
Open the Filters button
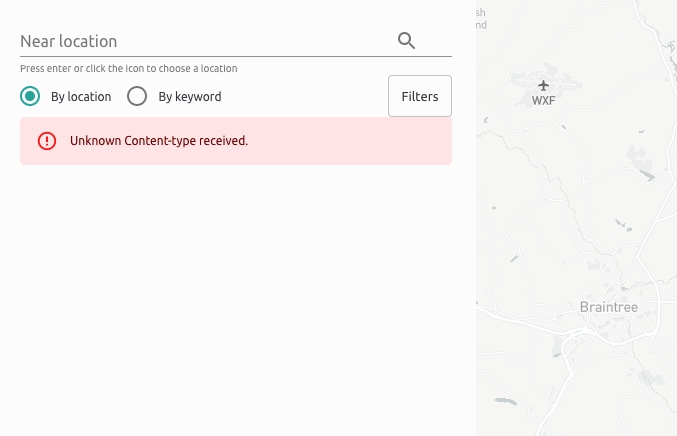click(x=420, y=96)
